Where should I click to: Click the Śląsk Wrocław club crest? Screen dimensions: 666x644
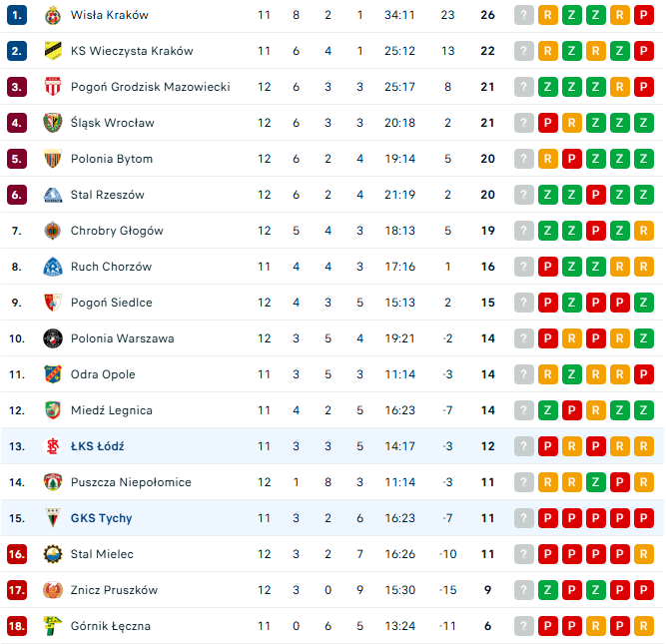(53, 123)
